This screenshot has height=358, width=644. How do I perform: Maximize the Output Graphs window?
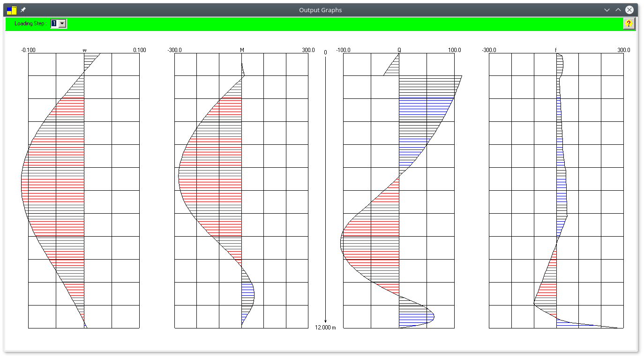point(618,10)
